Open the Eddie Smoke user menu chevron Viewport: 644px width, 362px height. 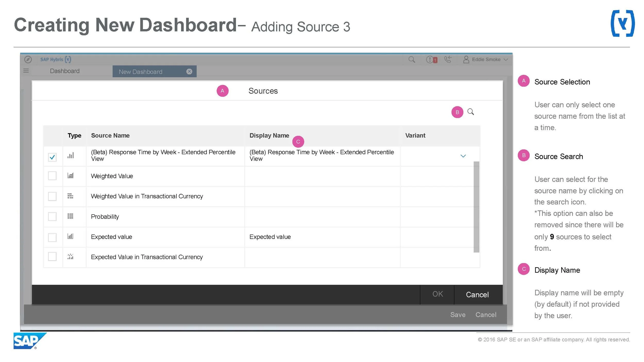point(506,59)
